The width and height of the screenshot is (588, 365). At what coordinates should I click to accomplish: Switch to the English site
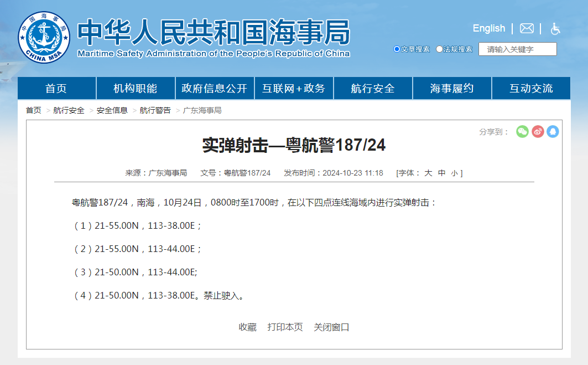[x=488, y=28]
